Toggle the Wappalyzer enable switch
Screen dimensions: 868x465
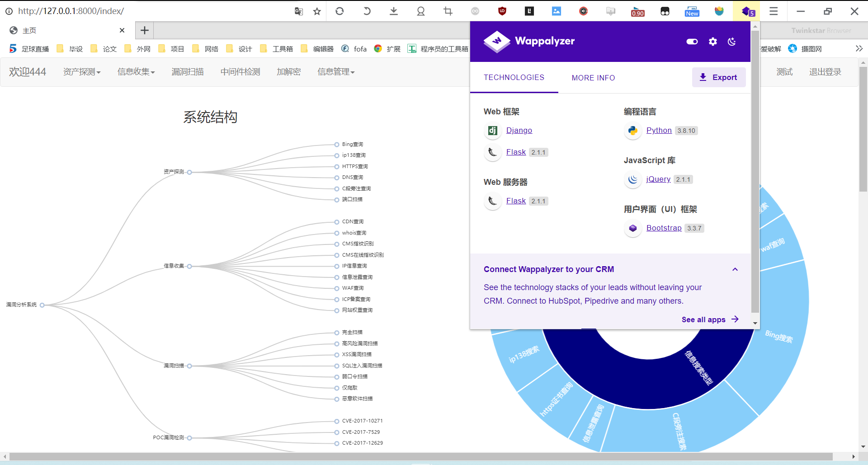click(691, 42)
